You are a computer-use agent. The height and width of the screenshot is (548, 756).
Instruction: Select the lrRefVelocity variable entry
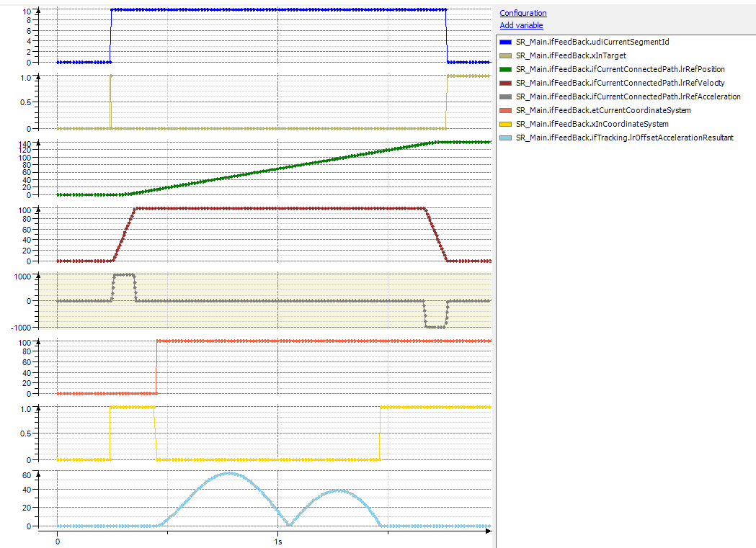[x=620, y=83]
